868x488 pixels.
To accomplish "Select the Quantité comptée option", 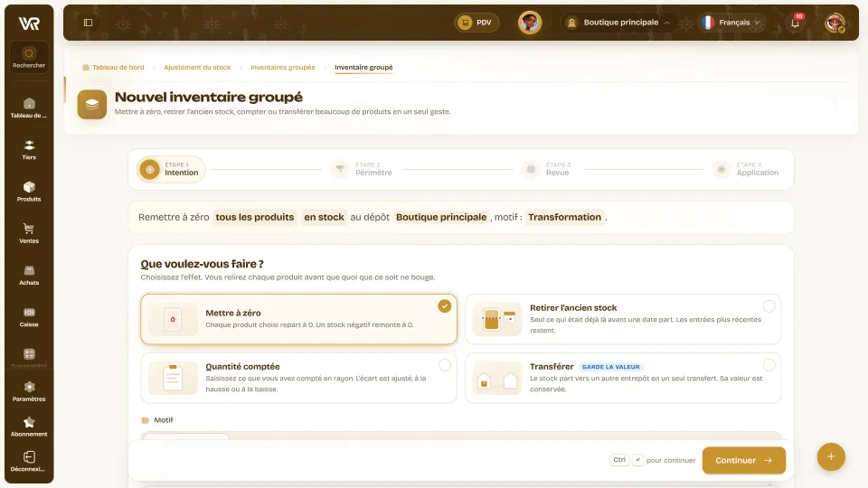I will point(299,378).
